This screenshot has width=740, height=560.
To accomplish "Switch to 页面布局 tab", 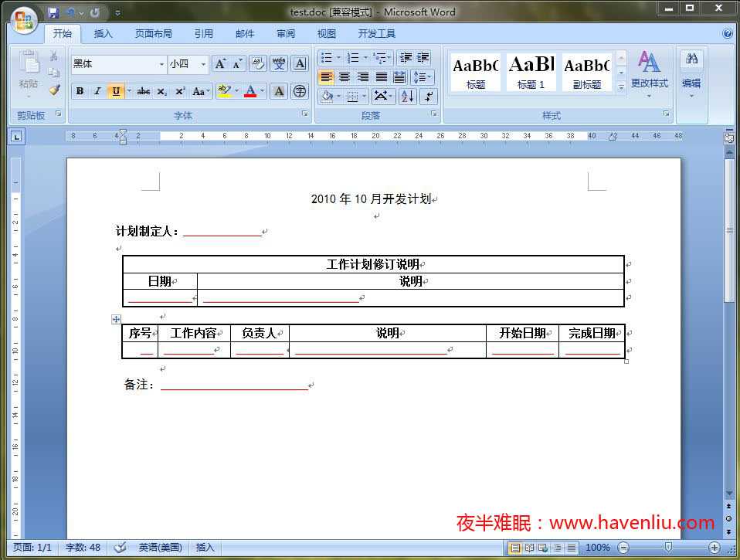I will 154,33.
